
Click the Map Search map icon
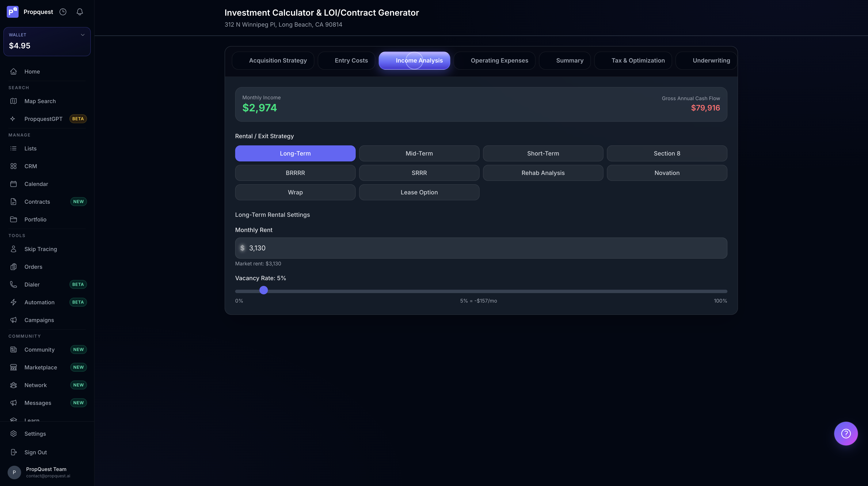tap(14, 101)
